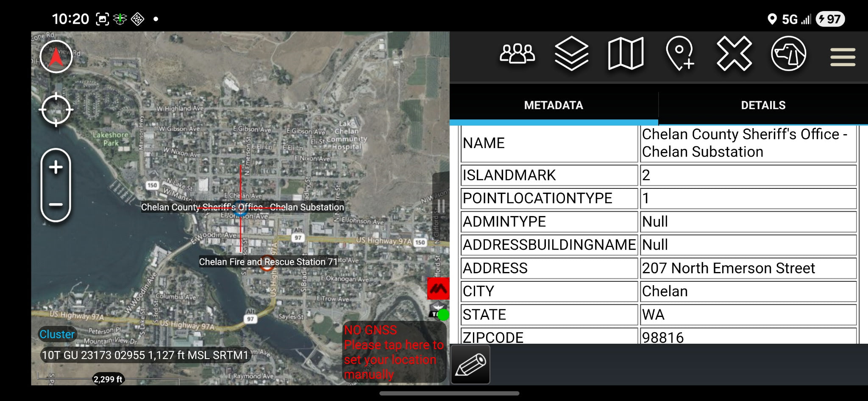868x401 pixels.
Task: Tap the Cluster label
Action: [57, 334]
